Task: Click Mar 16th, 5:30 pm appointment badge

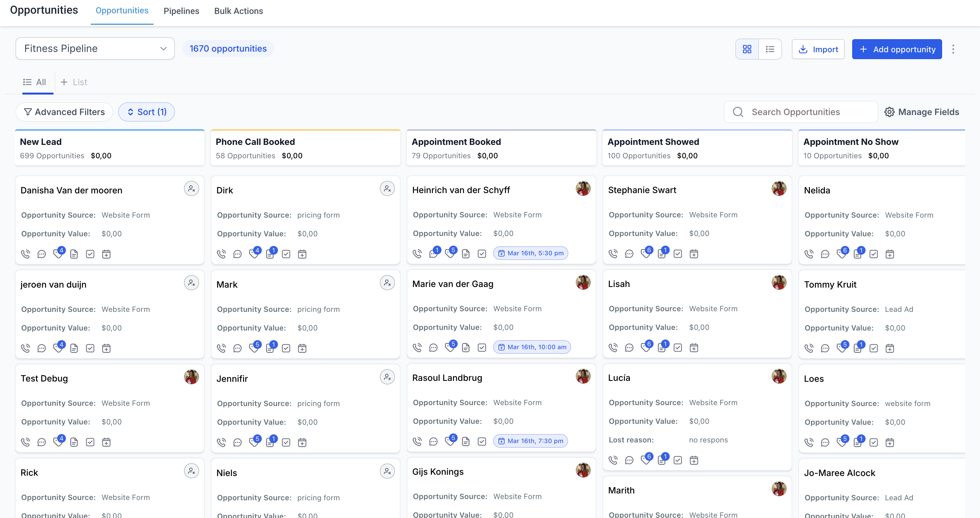Action: [530, 253]
